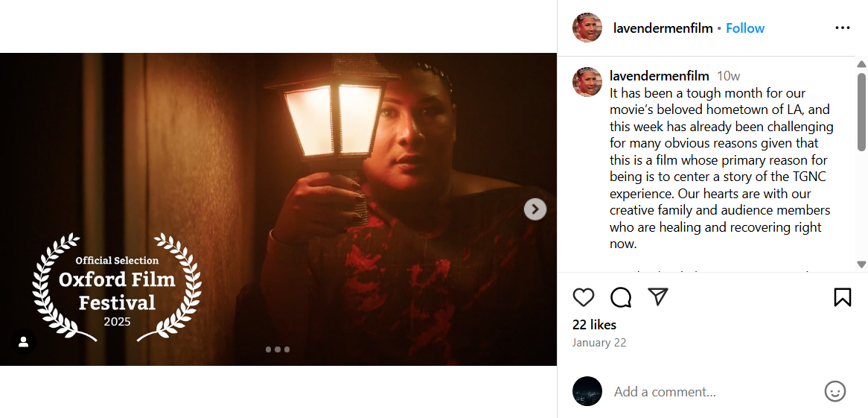The width and height of the screenshot is (868, 418).
Task: Click your own avatar beside comment box
Action: (587, 391)
